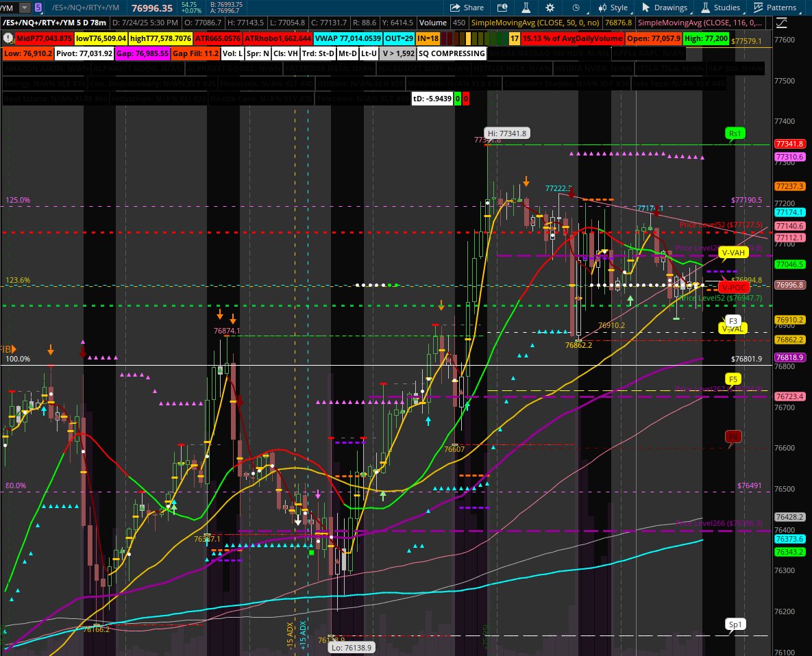
Task: Click the SQ COMPRESSING label
Action: [x=451, y=53]
